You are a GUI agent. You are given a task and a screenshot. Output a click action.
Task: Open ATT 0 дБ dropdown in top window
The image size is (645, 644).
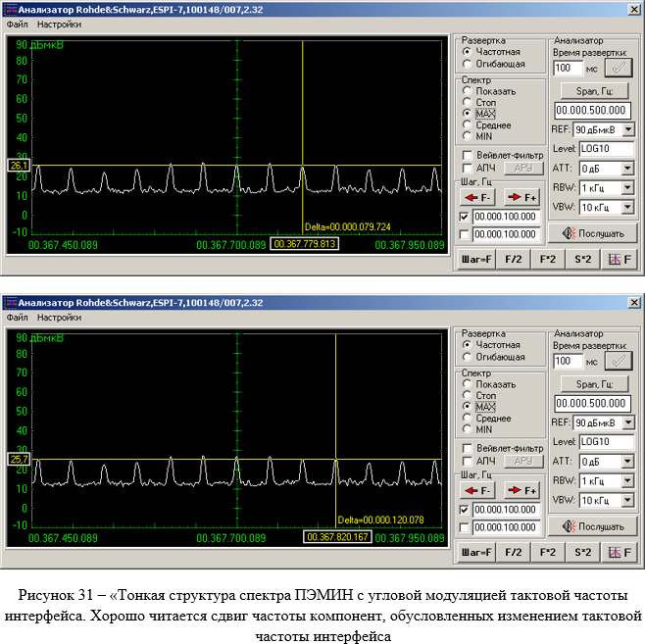[x=627, y=169]
